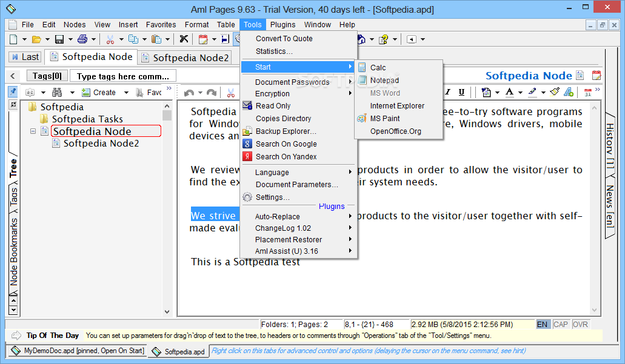Click tree panel scrollbar down arrow
625x364 pixels.
pyautogui.click(x=167, y=312)
